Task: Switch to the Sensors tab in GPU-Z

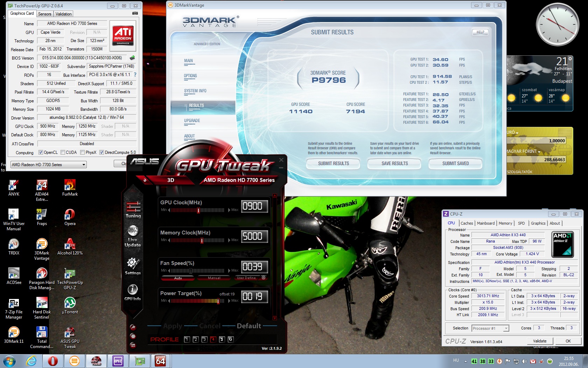Action: 45,14
